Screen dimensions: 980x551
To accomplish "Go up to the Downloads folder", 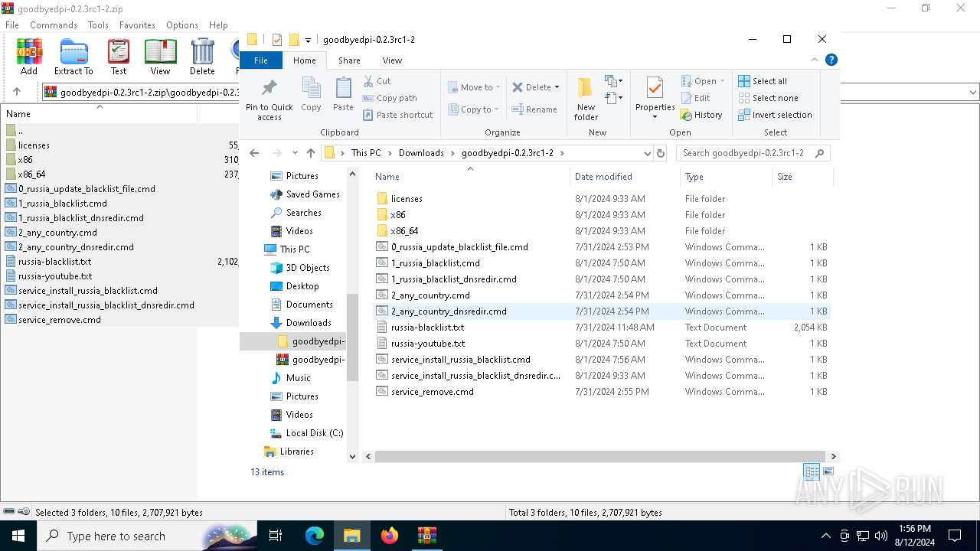I will pos(311,153).
